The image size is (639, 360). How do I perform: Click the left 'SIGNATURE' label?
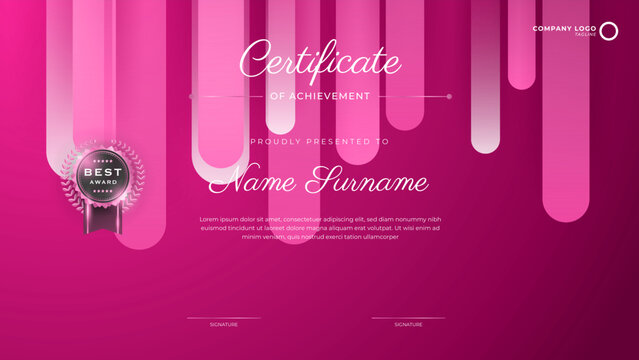pyautogui.click(x=224, y=325)
